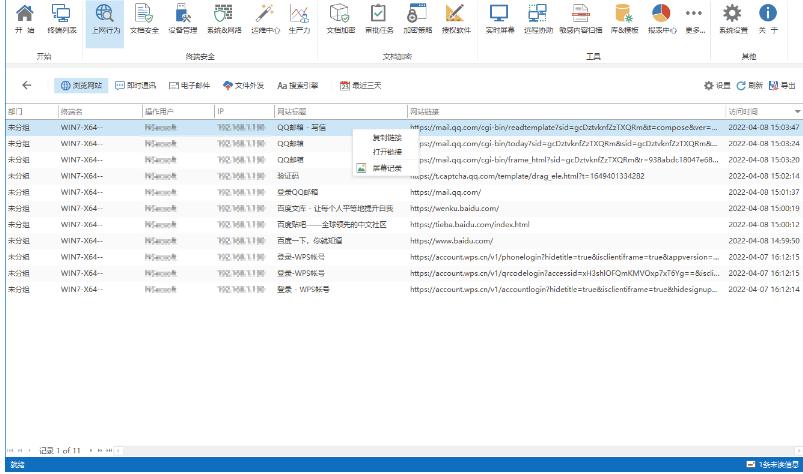The image size is (803, 474).
Task: Go back using the left arrow
Action: coord(27,85)
